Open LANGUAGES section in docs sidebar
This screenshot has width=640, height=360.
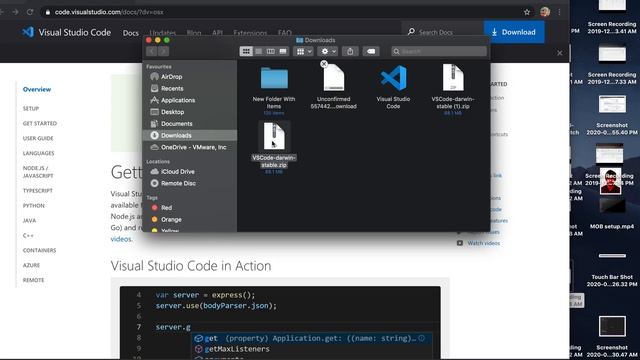[x=38, y=153]
